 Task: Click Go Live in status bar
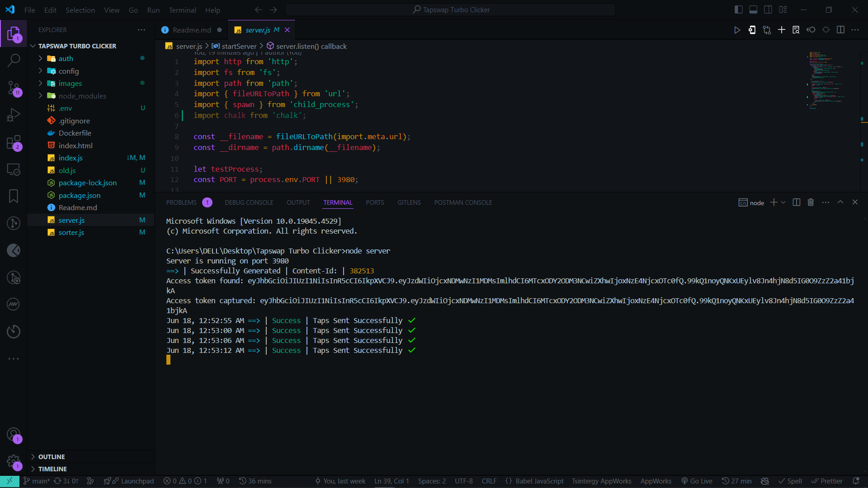pos(697,481)
